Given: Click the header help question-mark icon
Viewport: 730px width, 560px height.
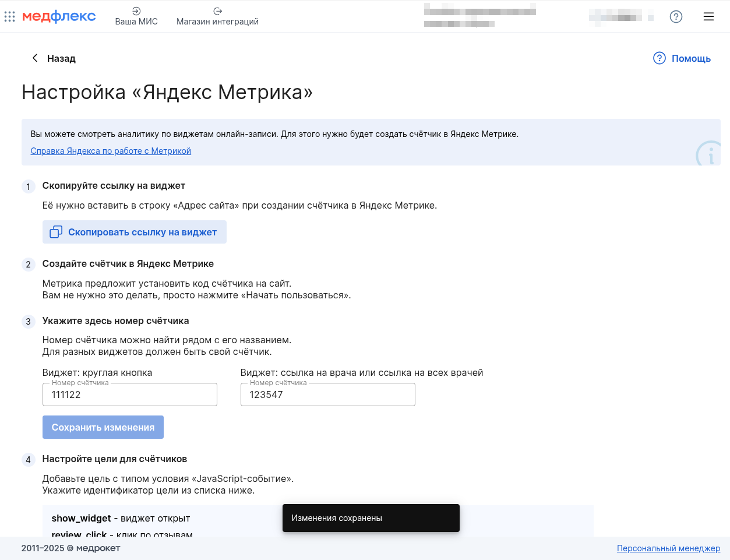Looking at the screenshot, I should point(676,16).
